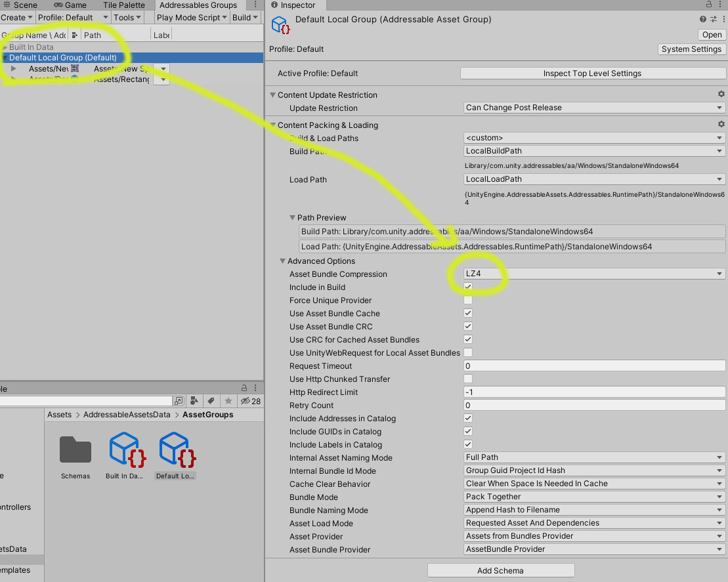The image size is (728, 582).
Task: Click the Addressable group cube icon in Inspector header
Action: (280, 24)
